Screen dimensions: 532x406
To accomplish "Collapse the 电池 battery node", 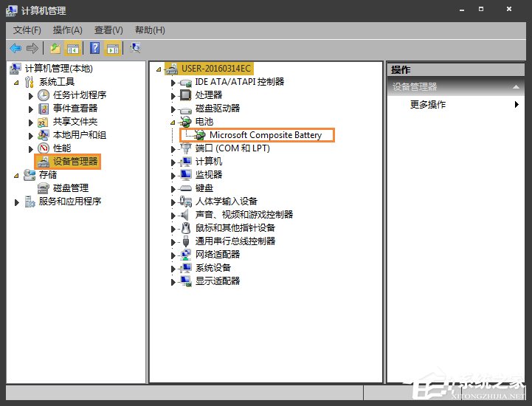I will (173, 123).
